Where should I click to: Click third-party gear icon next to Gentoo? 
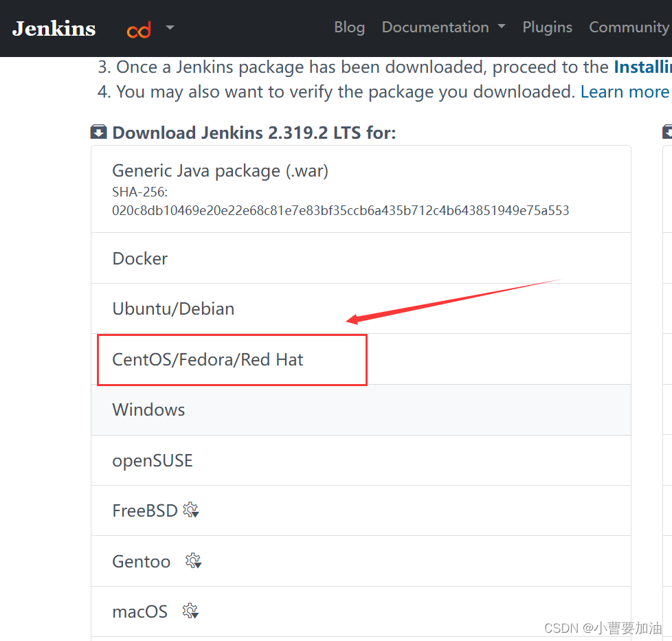193,561
